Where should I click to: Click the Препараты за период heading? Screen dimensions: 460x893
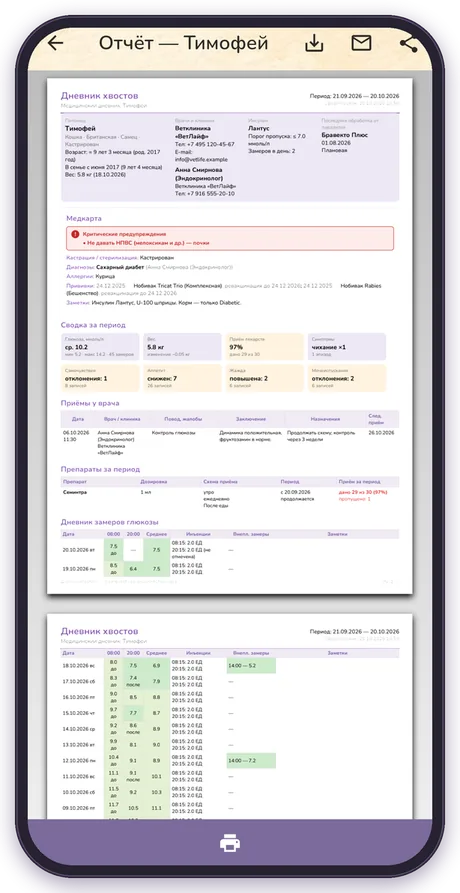tap(100, 469)
